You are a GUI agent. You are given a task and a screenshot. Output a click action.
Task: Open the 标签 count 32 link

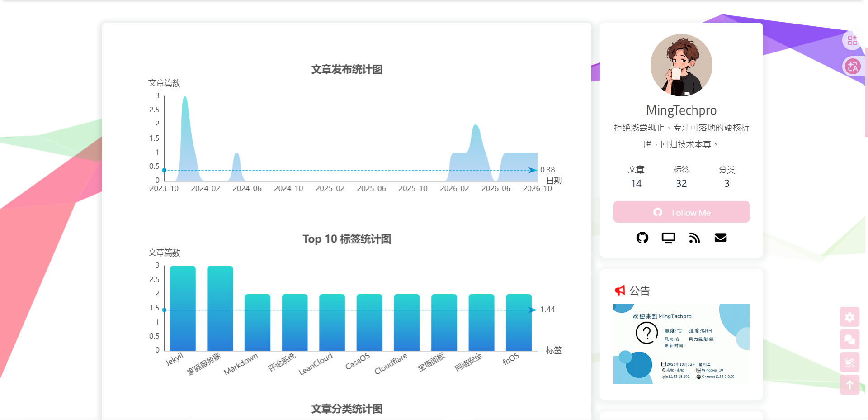[x=681, y=177]
